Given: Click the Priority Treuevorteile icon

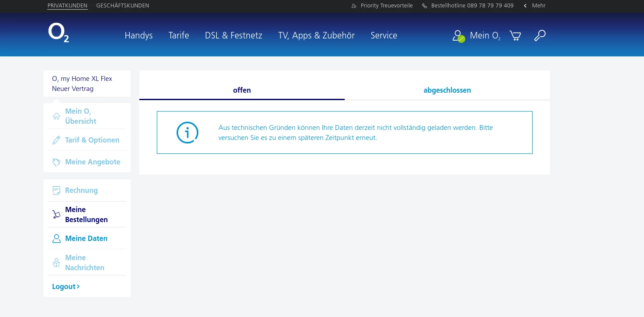Looking at the screenshot, I should pyautogui.click(x=354, y=6).
